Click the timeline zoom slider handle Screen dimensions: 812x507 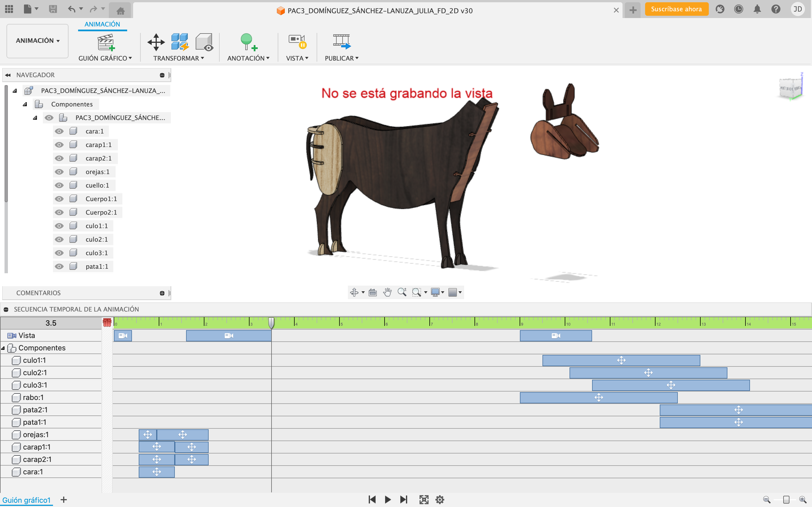click(x=786, y=500)
